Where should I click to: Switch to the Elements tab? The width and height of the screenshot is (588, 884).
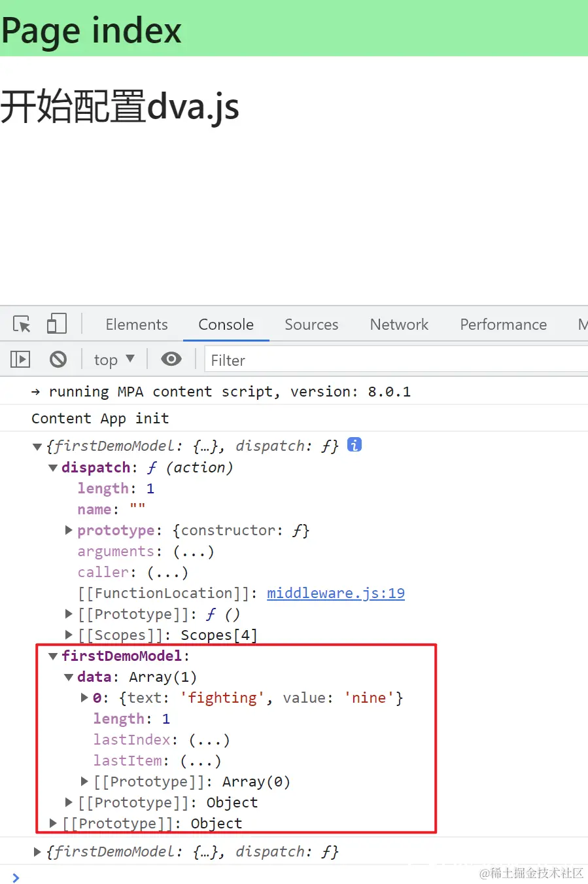(137, 325)
